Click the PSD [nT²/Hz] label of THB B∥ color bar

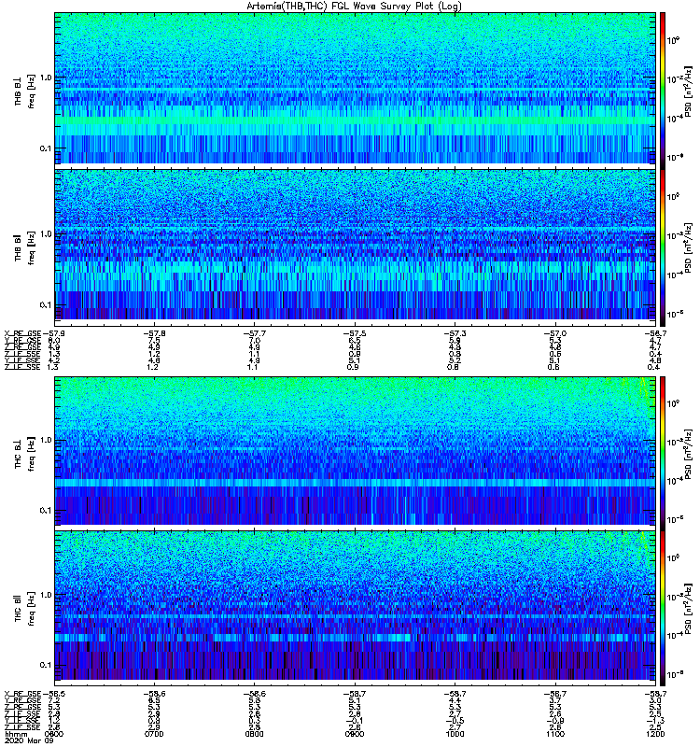[689, 247]
